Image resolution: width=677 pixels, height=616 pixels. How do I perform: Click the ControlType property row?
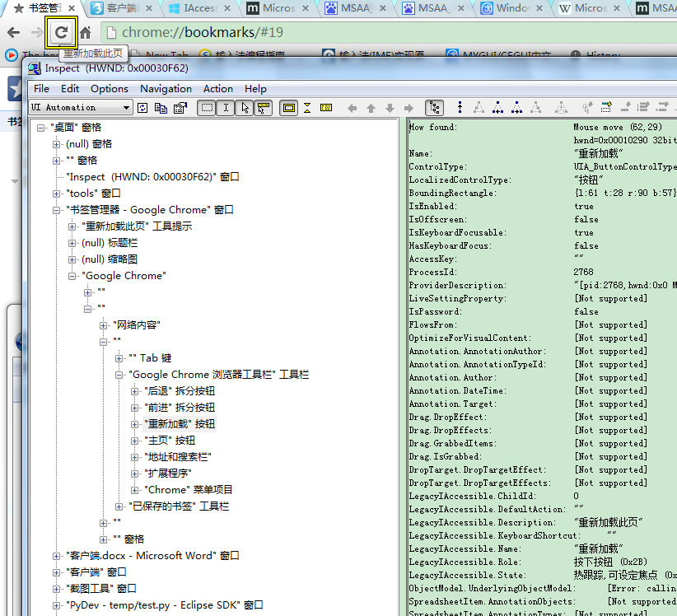coord(543,166)
